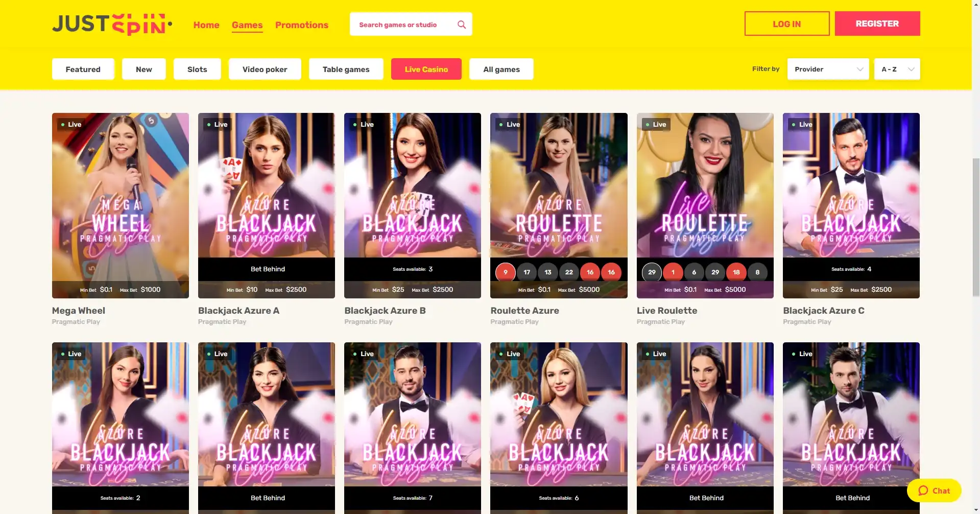Click red number 9 on Roulette Azure

click(x=505, y=272)
